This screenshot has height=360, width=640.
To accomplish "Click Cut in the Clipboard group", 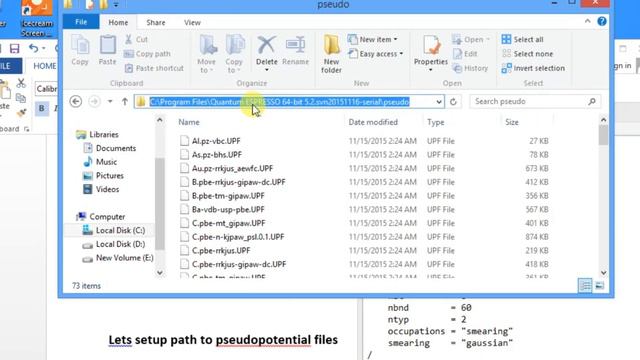I will coord(136,39).
